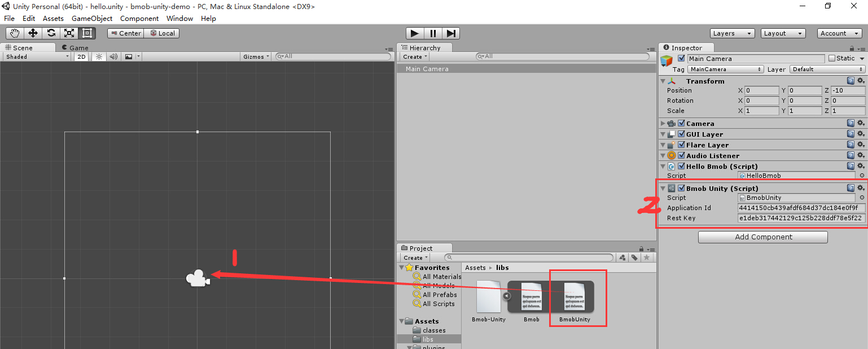The image size is (868, 349).
Task: Expand the Camera component
Action: (663, 124)
